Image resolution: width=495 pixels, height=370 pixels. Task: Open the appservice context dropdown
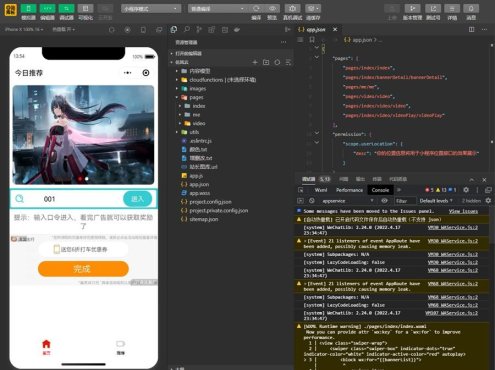pos(347,201)
